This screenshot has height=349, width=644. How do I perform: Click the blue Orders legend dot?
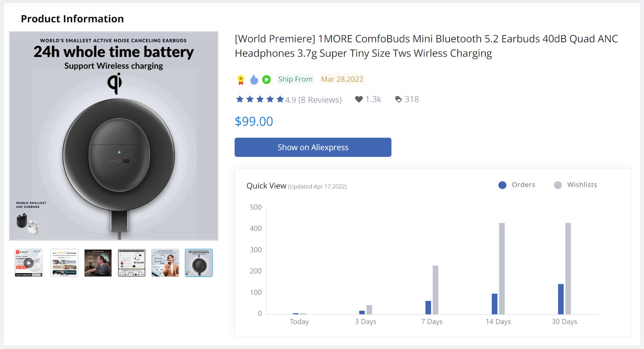click(x=502, y=185)
